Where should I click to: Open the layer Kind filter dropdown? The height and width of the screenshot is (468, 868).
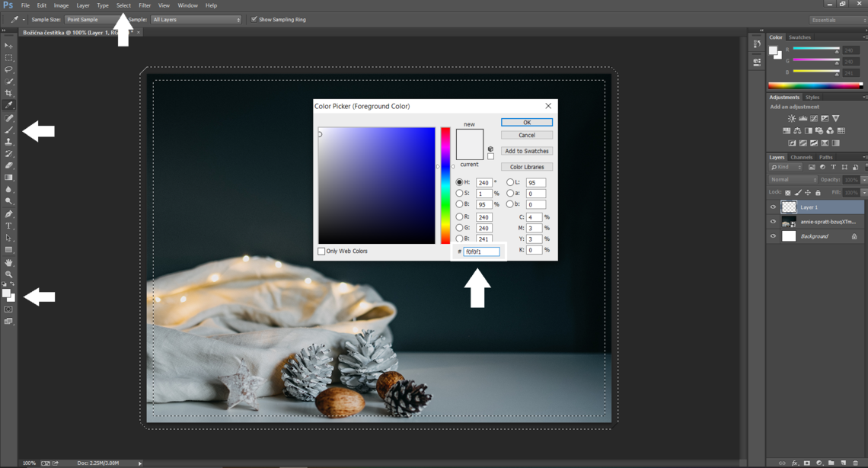[x=786, y=167]
